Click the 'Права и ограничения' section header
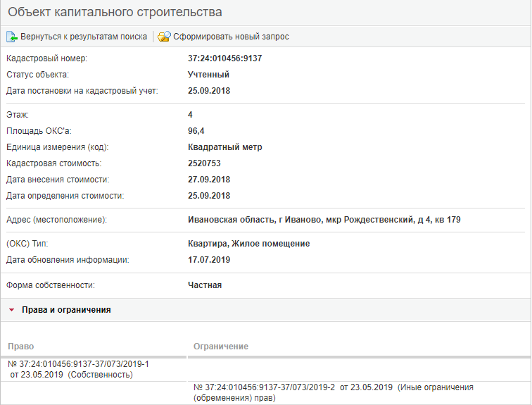532x405 pixels. click(66, 310)
